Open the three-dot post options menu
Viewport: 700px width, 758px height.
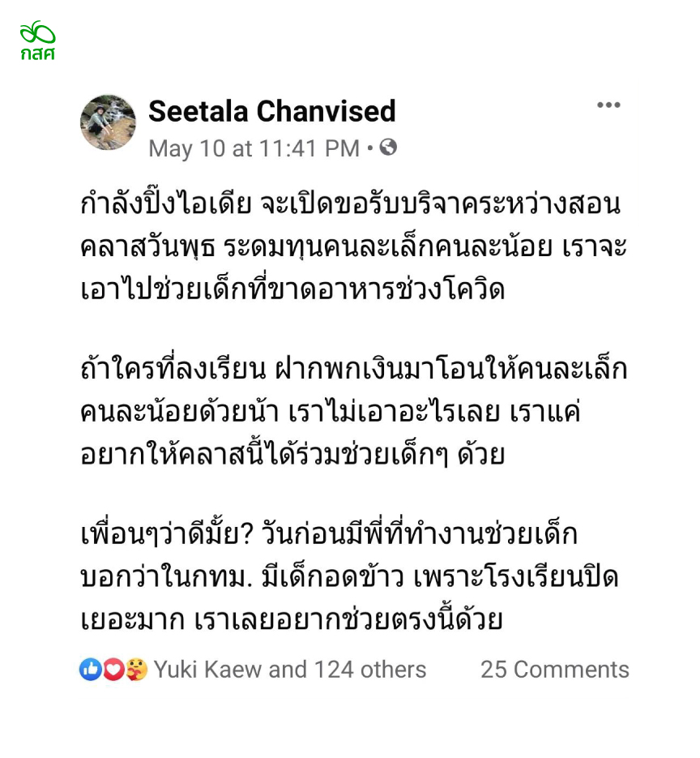click(x=608, y=105)
